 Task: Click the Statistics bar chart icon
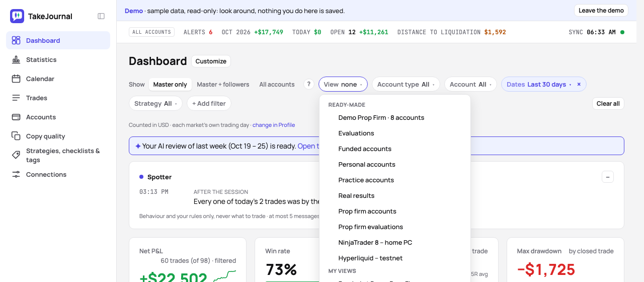point(16,59)
